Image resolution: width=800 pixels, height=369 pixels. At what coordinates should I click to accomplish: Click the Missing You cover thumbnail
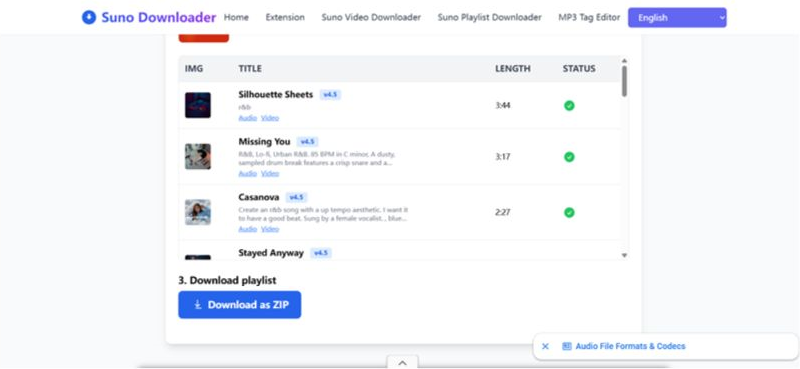(x=198, y=157)
